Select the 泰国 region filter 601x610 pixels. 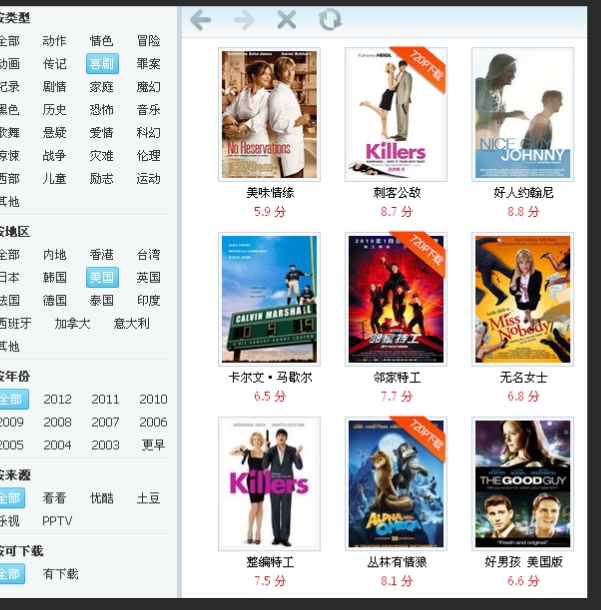[102, 300]
